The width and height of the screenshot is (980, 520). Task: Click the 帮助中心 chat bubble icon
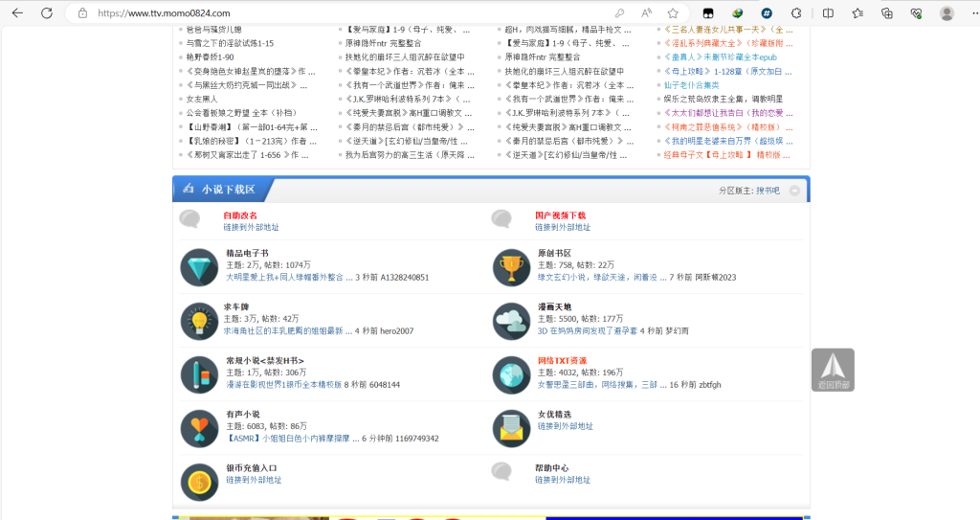click(x=501, y=470)
